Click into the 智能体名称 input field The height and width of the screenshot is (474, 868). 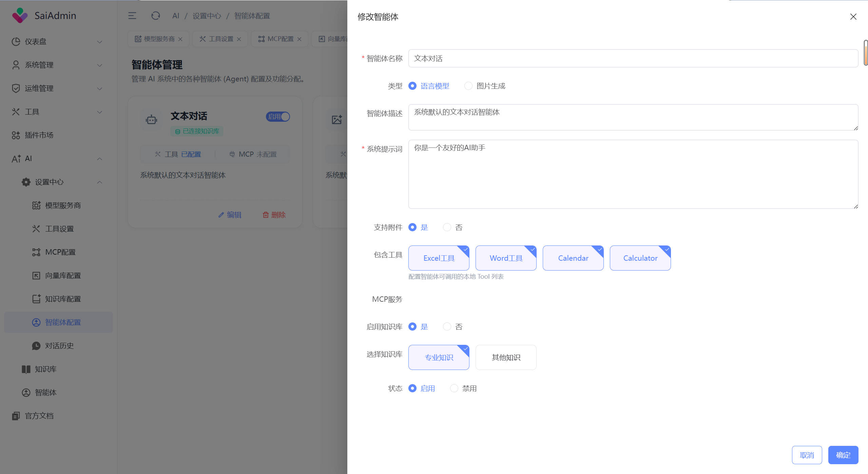point(633,58)
